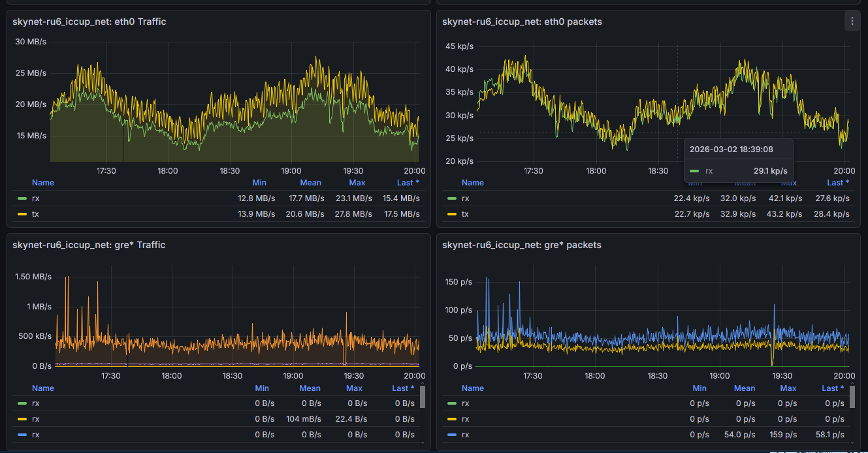Sort gre* packets legend by Mean
This screenshot has height=453, width=868.
click(745, 388)
